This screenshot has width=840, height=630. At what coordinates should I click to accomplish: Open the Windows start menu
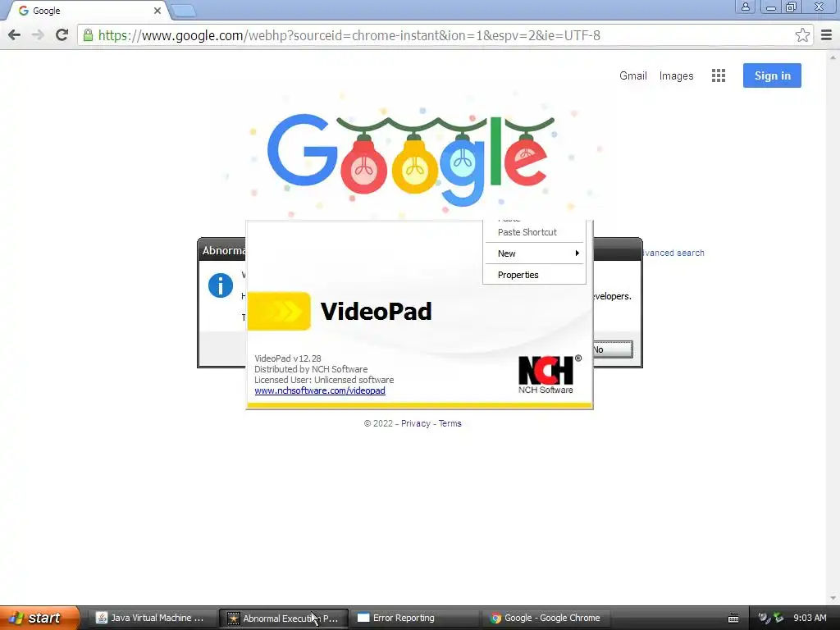(x=39, y=618)
